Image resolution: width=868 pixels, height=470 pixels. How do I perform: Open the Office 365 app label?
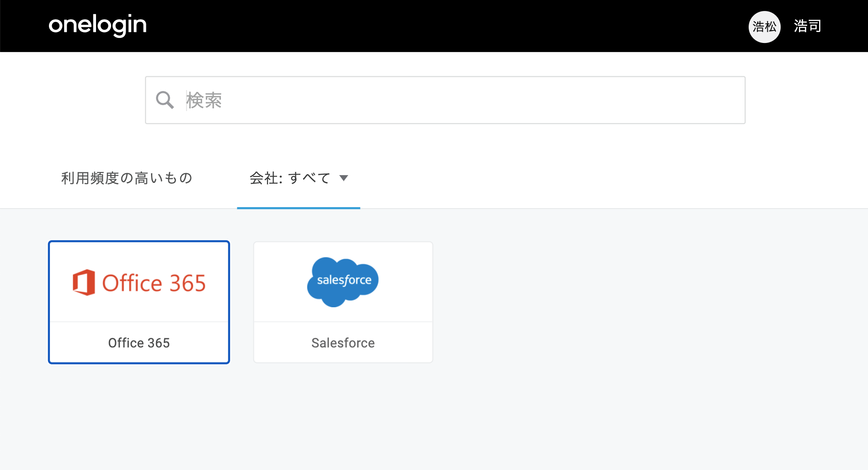139,343
